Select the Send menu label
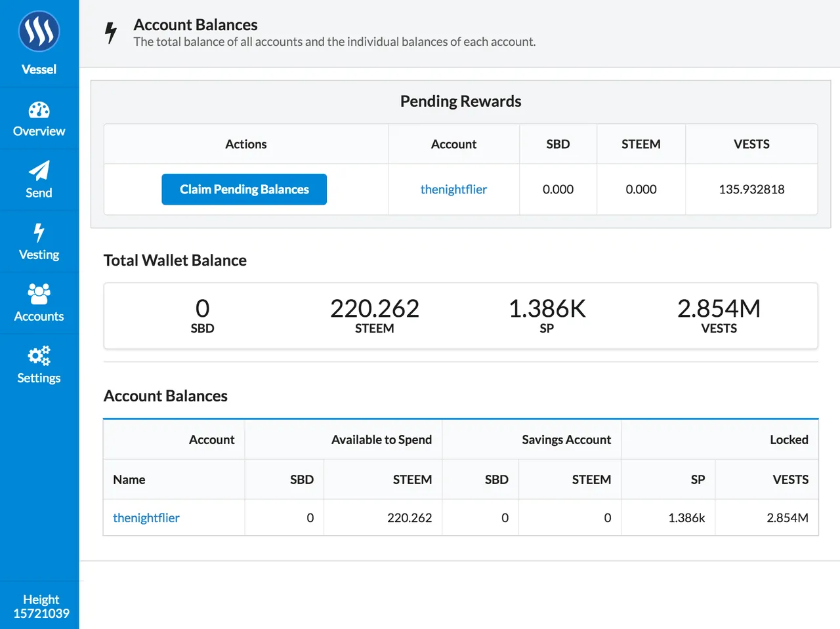 39,193
